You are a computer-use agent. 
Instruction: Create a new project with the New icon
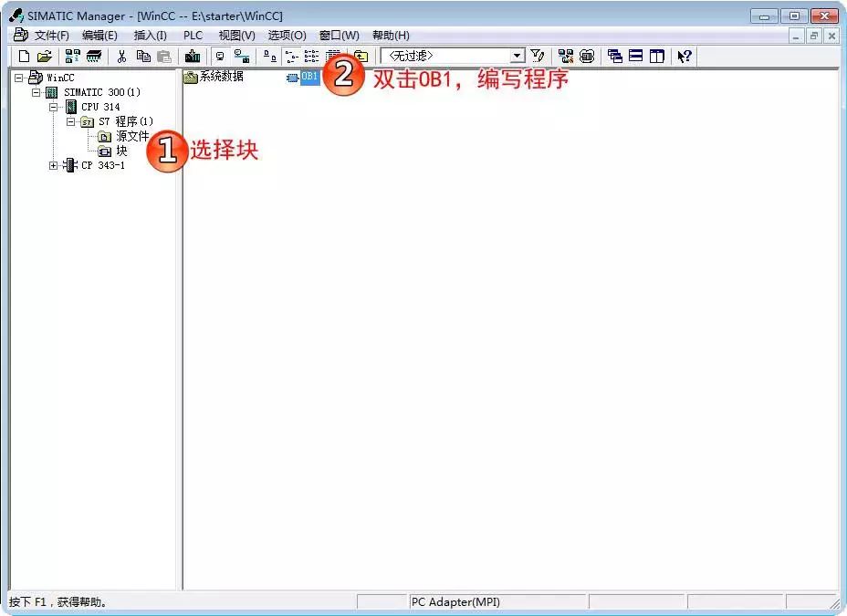pos(24,57)
